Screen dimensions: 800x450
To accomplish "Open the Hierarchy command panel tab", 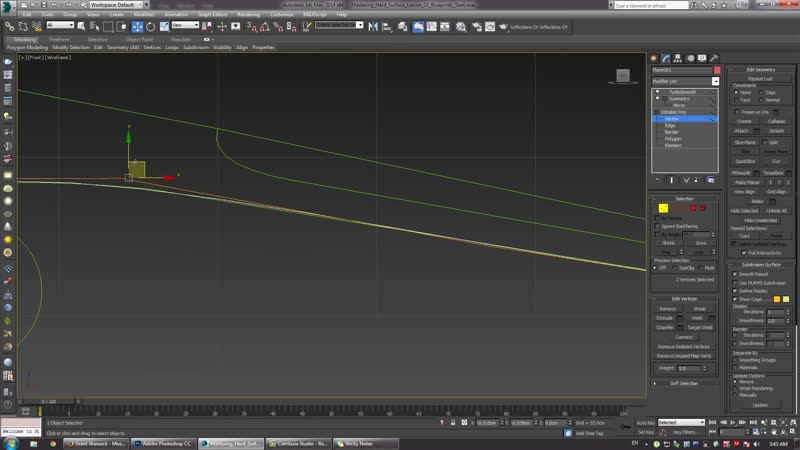I will coord(678,58).
